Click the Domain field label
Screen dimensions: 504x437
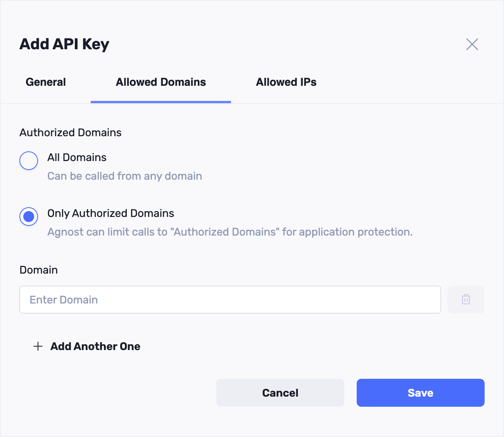[x=39, y=270]
